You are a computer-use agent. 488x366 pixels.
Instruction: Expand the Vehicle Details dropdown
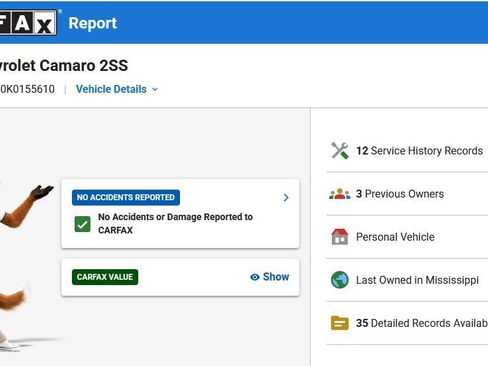pyautogui.click(x=117, y=89)
